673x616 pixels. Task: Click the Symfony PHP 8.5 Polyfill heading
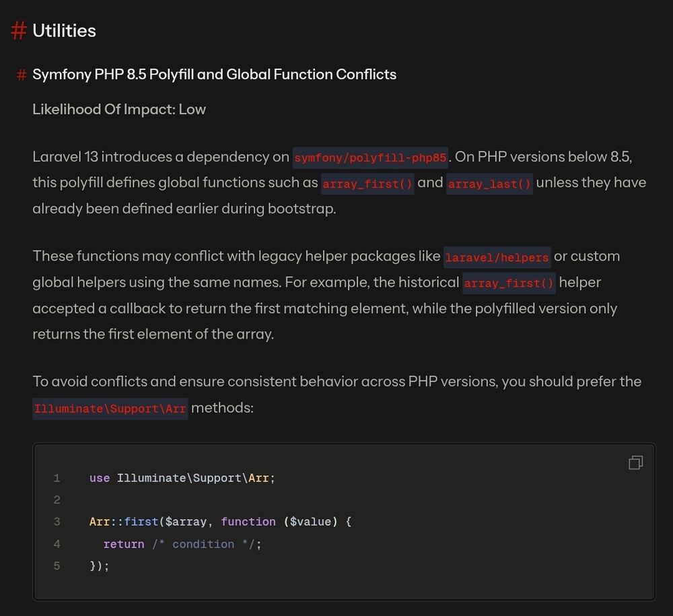click(214, 75)
